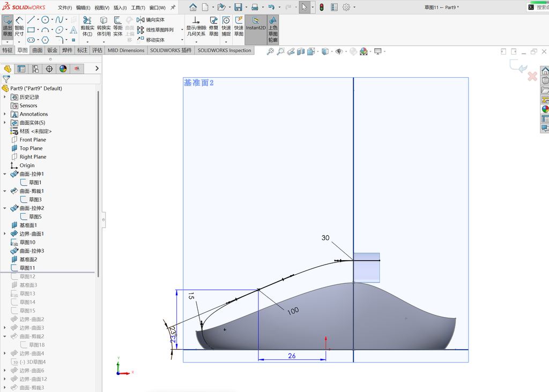
Task: Click Convert Entities (转换实体引用) tool
Action: 103,26
